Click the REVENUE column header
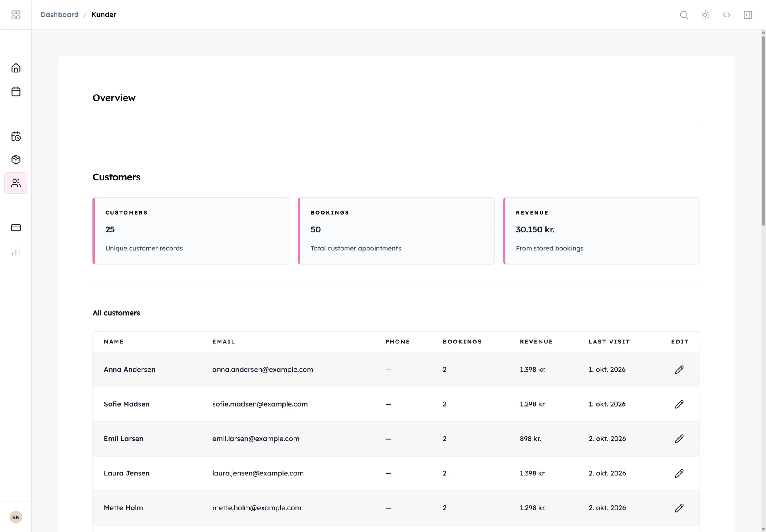This screenshot has width=766, height=532. tap(536, 342)
